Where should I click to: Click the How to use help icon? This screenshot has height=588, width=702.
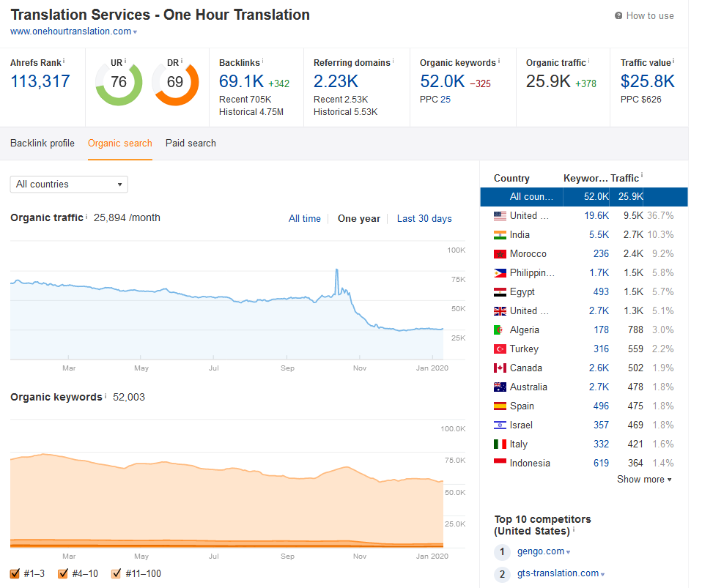coord(618,15)
